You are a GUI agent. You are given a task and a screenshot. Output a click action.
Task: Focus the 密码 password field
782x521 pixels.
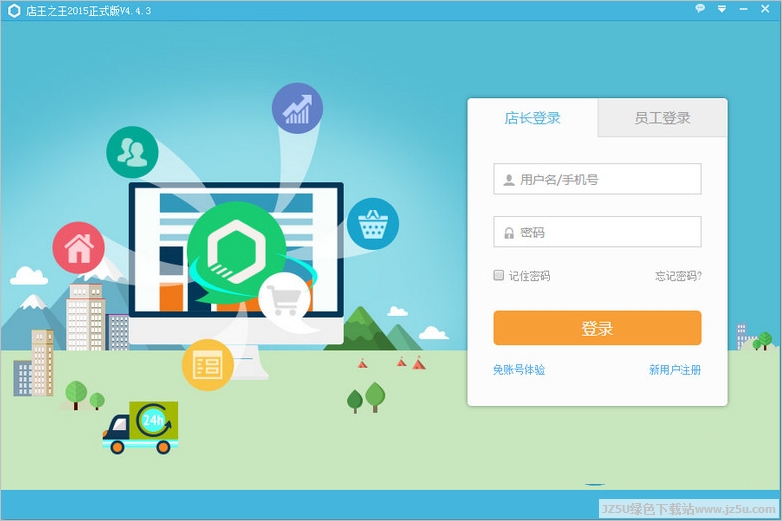pos(597,232)
